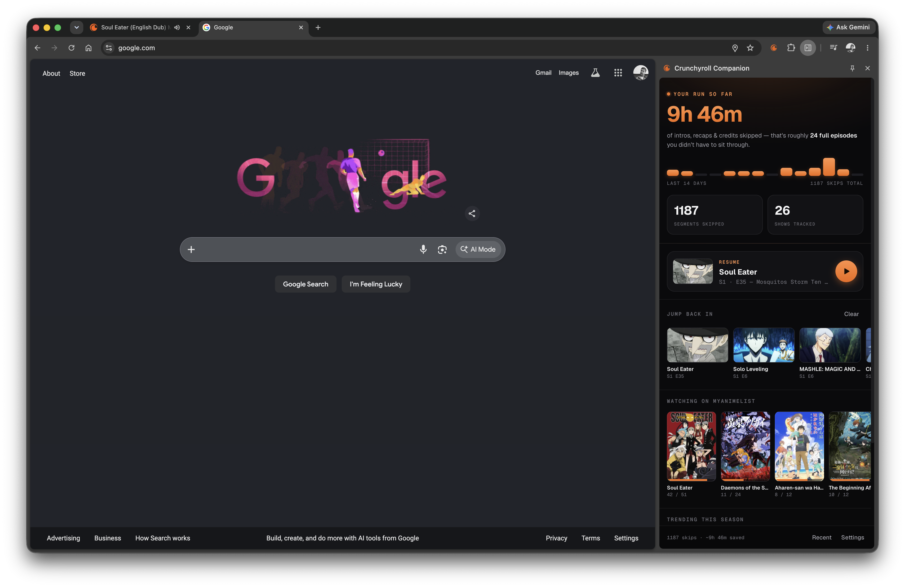
Task: Mute the Soul Eater tab audio icon
Action: pos(177,27)
